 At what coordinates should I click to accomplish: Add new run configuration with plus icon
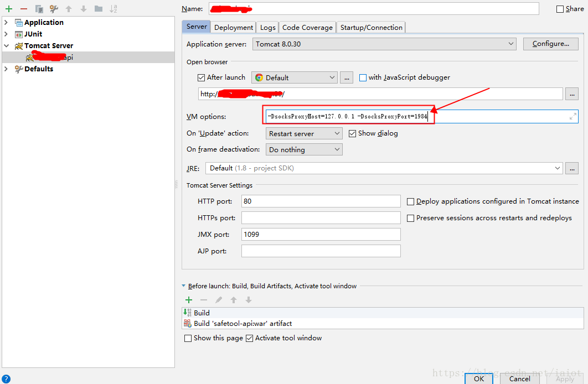pos(9,9)
